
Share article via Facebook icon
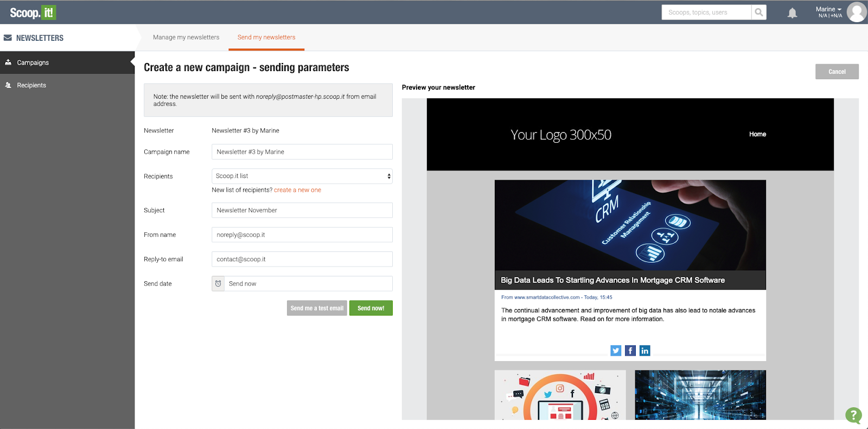630,351
